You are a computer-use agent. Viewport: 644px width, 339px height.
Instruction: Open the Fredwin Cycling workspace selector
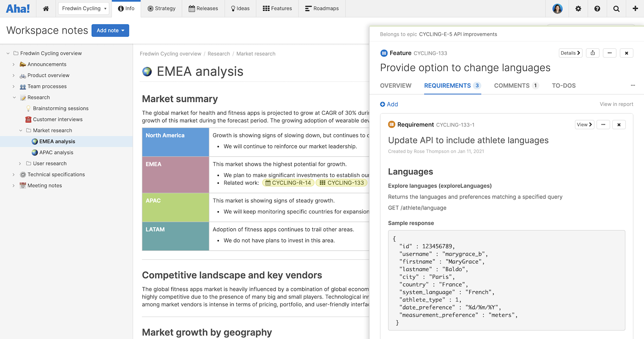(83, 8)
